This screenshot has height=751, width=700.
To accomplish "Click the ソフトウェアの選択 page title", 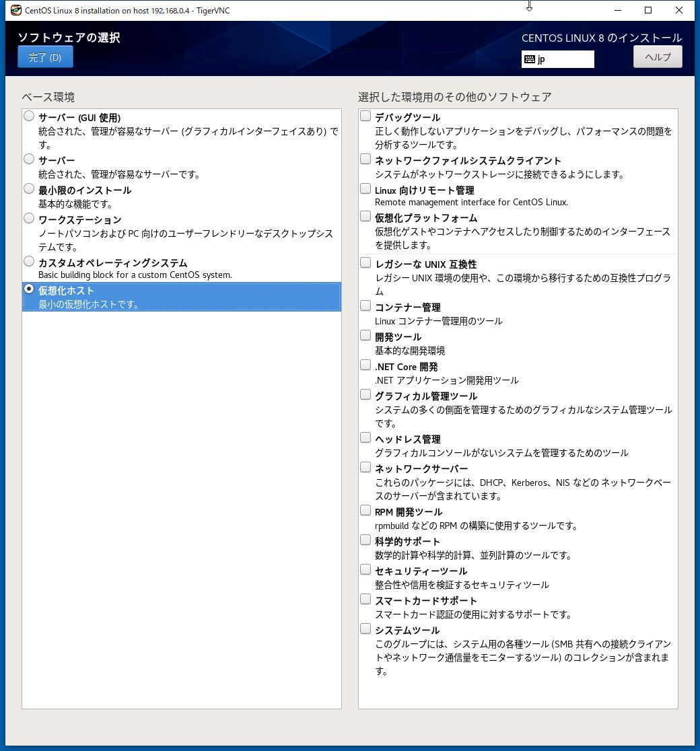I will (69, 38).
